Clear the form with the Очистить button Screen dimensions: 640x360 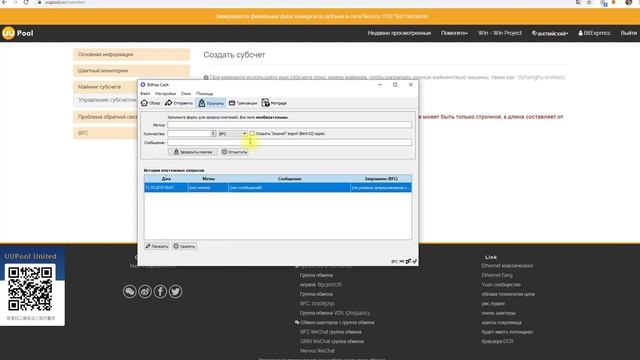pyautogui.click(x=234, y=152)
